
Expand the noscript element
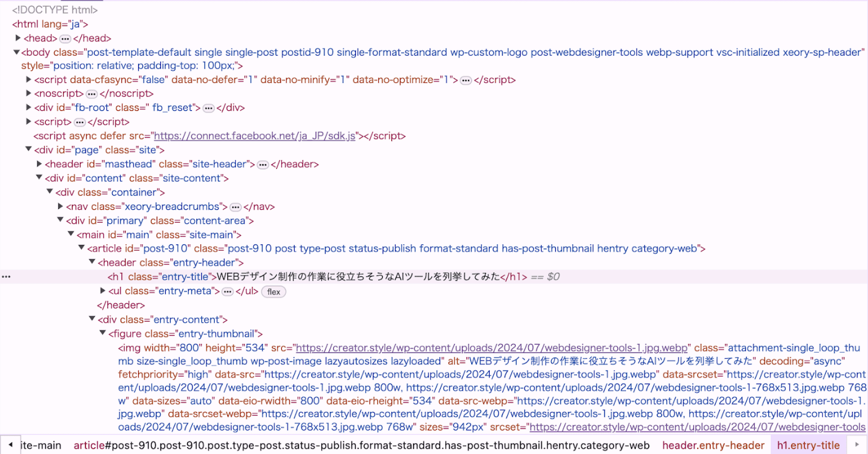[28, 93]
